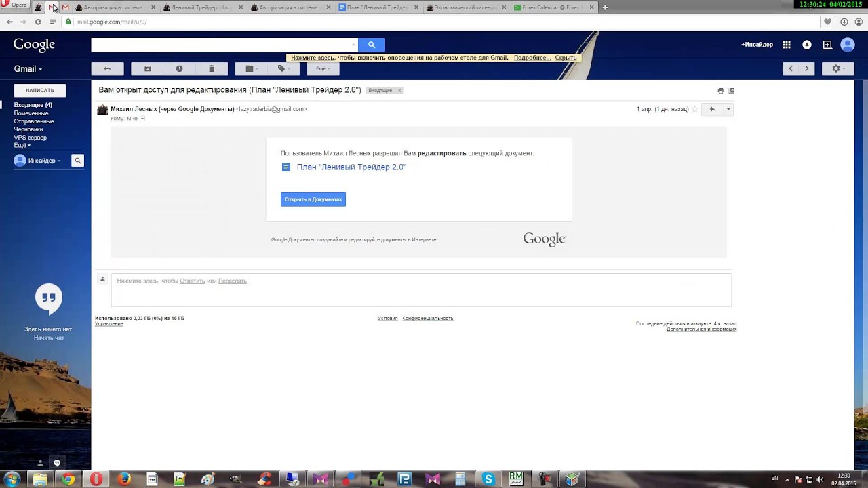This screenshot has height=488, width=868.
Task: Open Gmail settings gear menu
Action: click(x=838, y=68)
